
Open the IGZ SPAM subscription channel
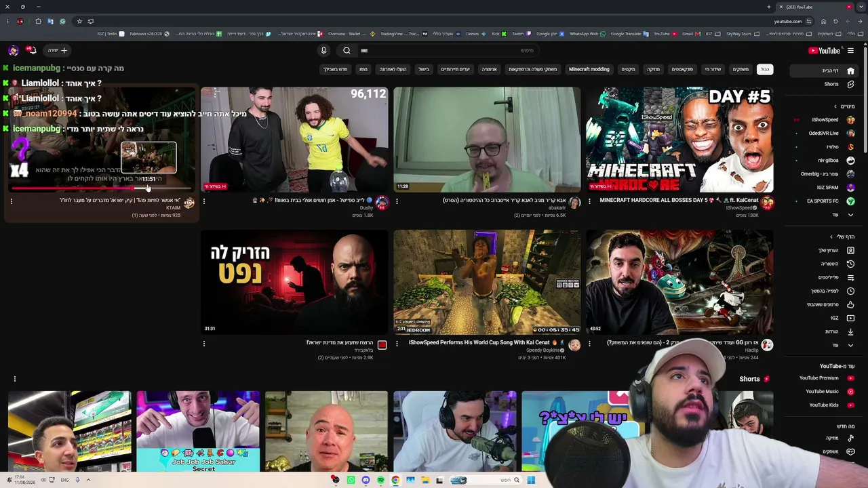click(825, 188)
